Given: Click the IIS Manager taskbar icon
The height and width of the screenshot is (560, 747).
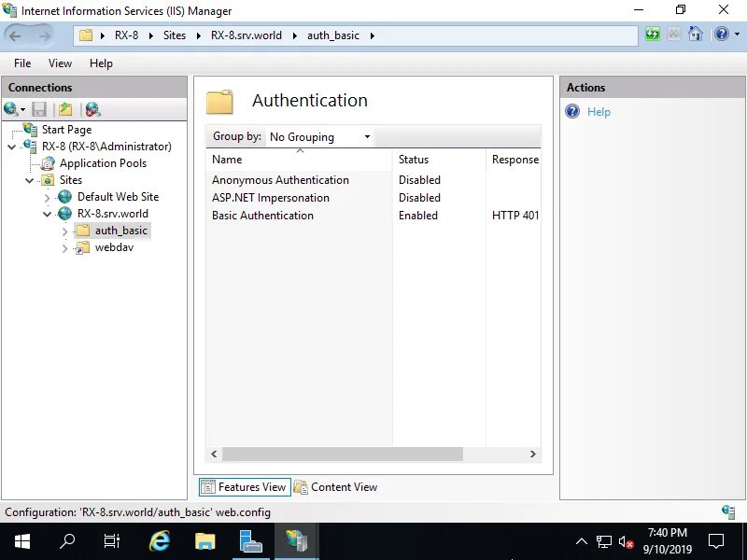Looking at the screenshot, I should pyautogui.click(x=297, y=541).
